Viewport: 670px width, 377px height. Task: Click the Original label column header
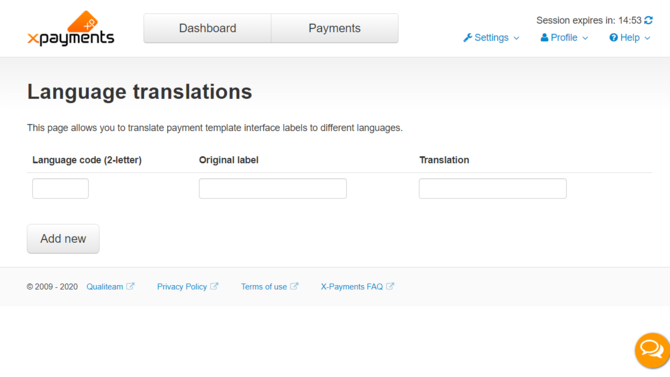pyautogui.click(x=229, y=160)
